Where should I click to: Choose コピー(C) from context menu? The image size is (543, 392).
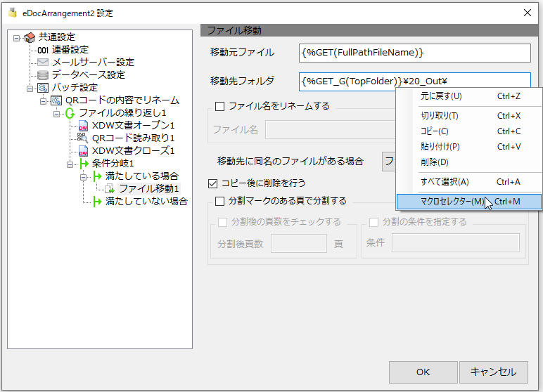(x=469, y=131)
